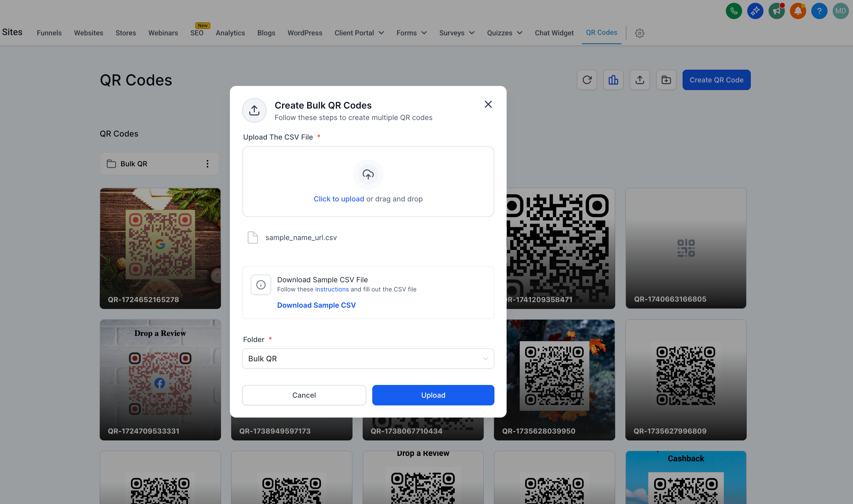Open the Sites settings gear
This screenshot has width=853, height=504.
pos(640,33)
